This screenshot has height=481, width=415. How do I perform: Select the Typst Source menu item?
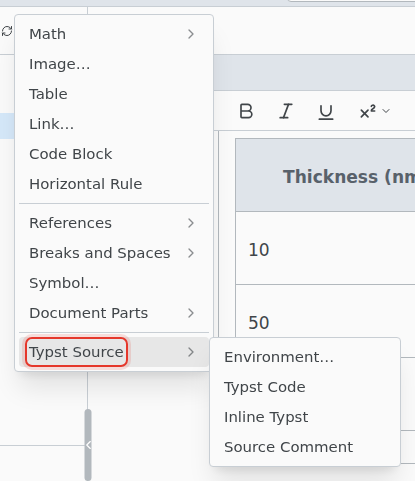coord(114,352)
